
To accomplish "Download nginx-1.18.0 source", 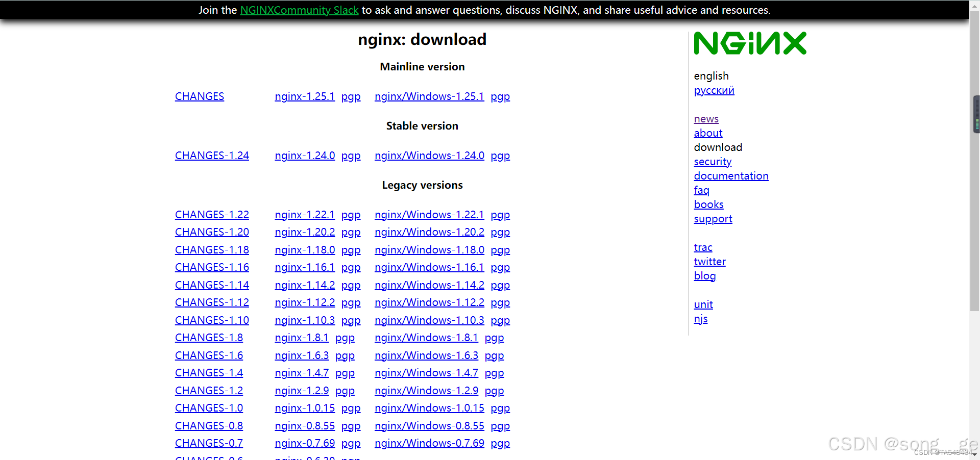I will point(305,250).
